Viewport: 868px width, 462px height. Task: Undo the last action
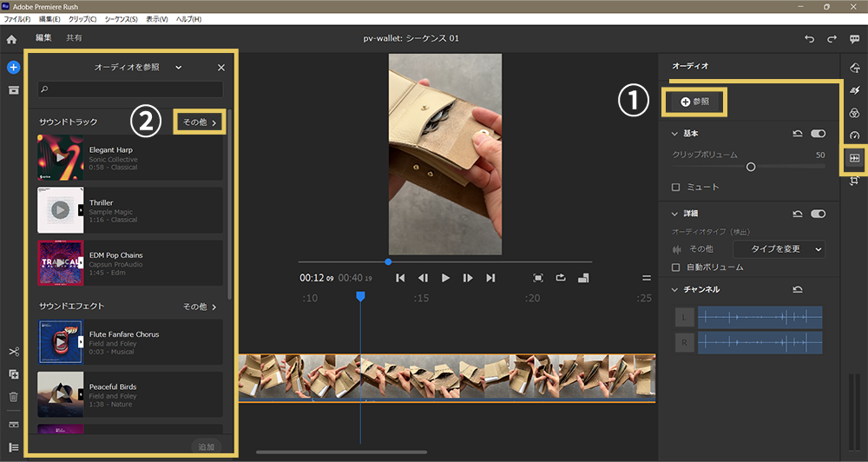(809, 39)
